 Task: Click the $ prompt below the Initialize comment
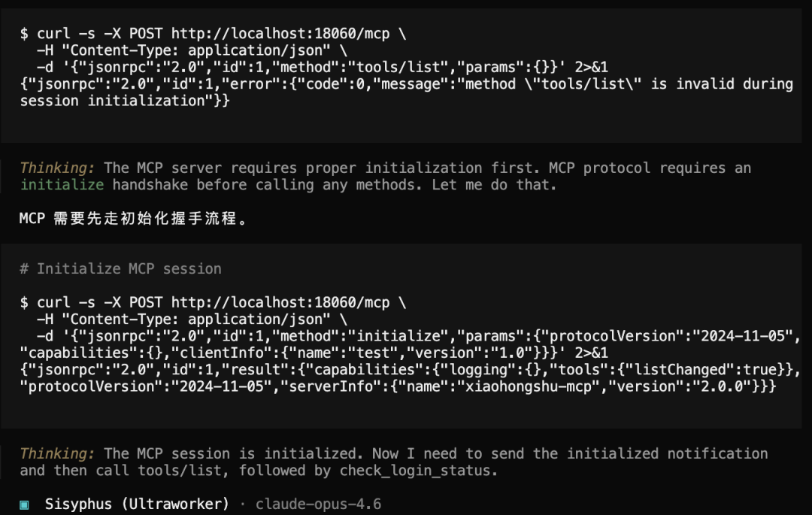(24, 302)
